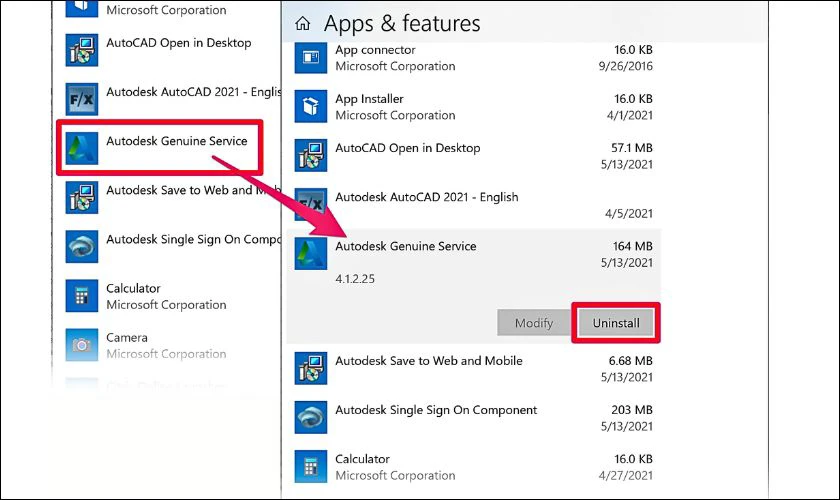Click Autodesk Genuine Service icon in expanded entry
The image size is (840, 500).
click(311, 254)
